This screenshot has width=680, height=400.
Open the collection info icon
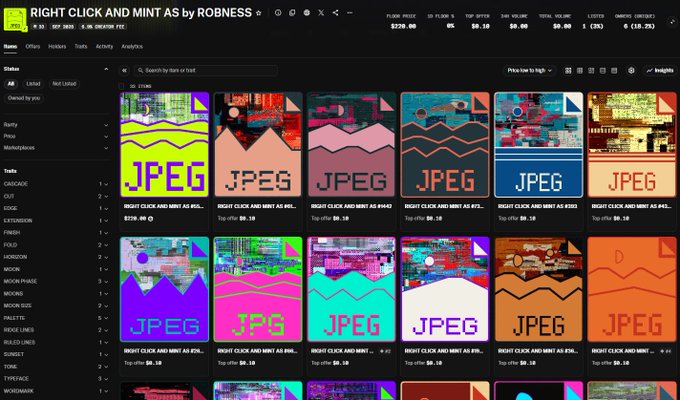278,13
